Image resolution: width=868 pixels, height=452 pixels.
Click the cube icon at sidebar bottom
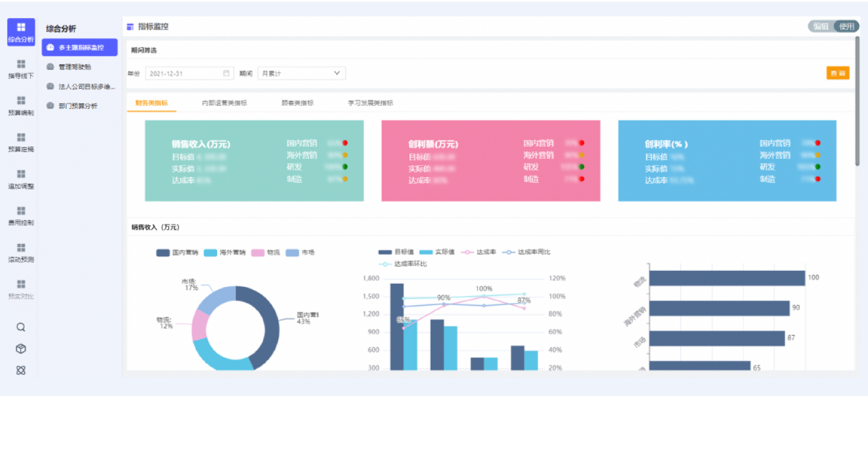click(x=21, y=349)
